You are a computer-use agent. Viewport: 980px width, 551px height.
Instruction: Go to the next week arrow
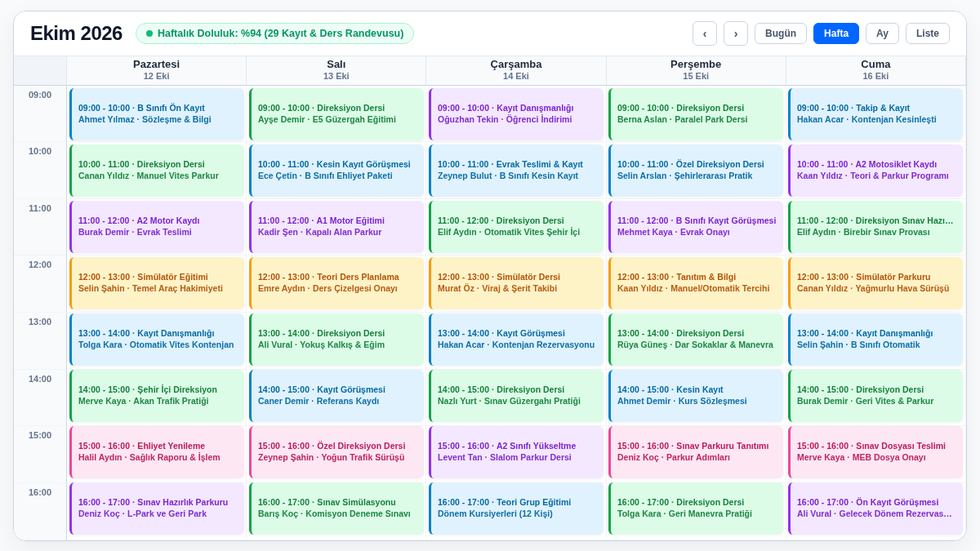coord(736,33)
